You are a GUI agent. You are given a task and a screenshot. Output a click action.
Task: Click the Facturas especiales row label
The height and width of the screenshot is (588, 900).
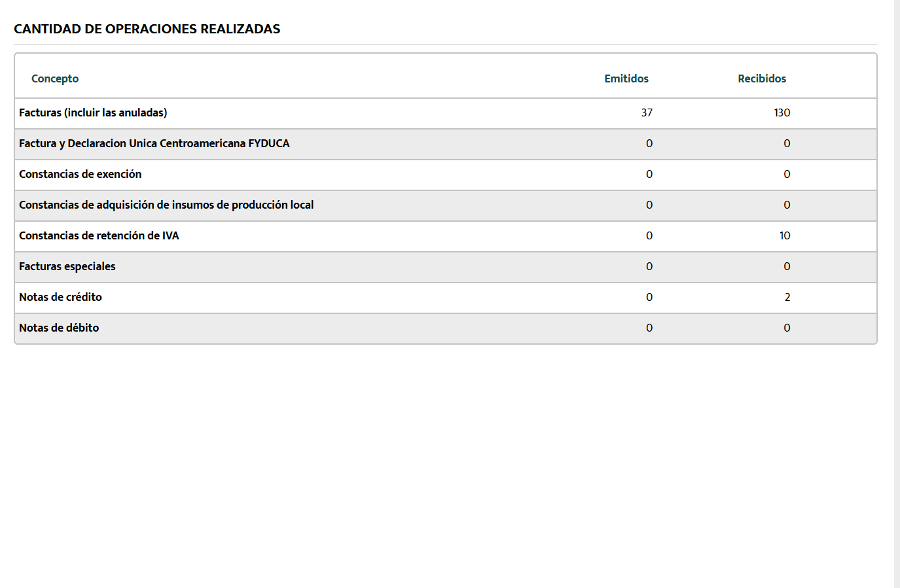click(67, 266)
